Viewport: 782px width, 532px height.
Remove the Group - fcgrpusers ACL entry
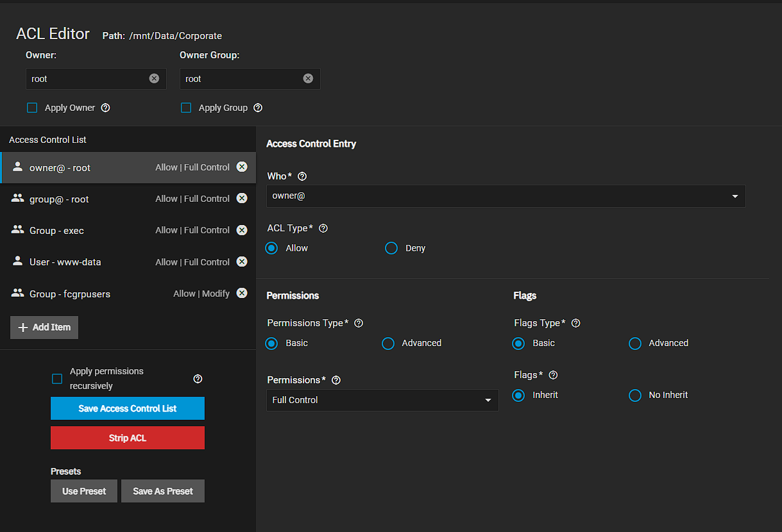242,293
